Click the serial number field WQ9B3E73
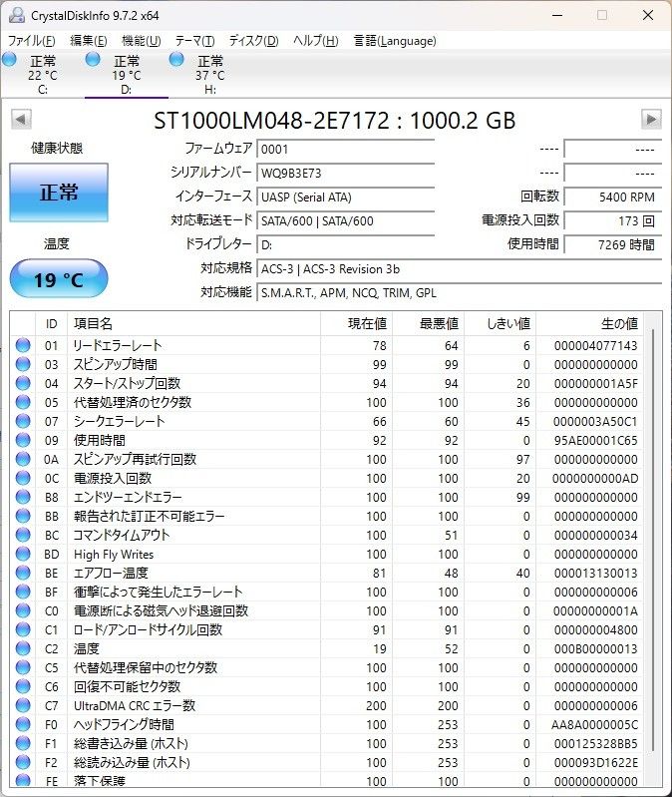 [x=345, y=173]
